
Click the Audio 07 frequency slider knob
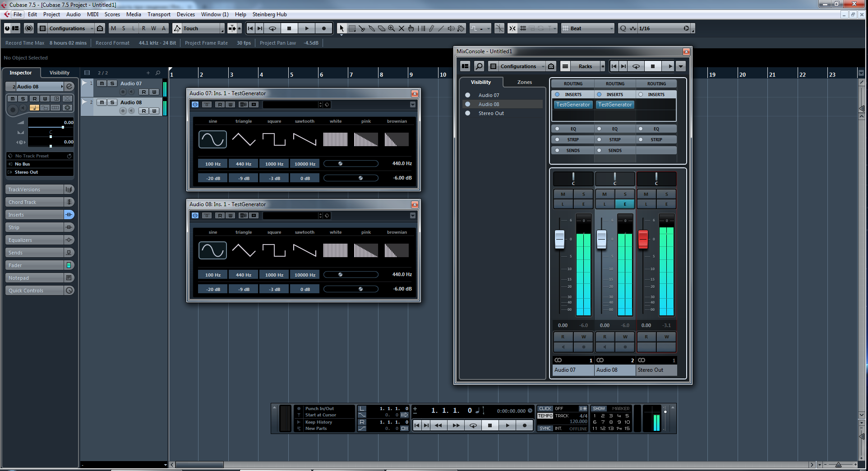tap(341, 164)
